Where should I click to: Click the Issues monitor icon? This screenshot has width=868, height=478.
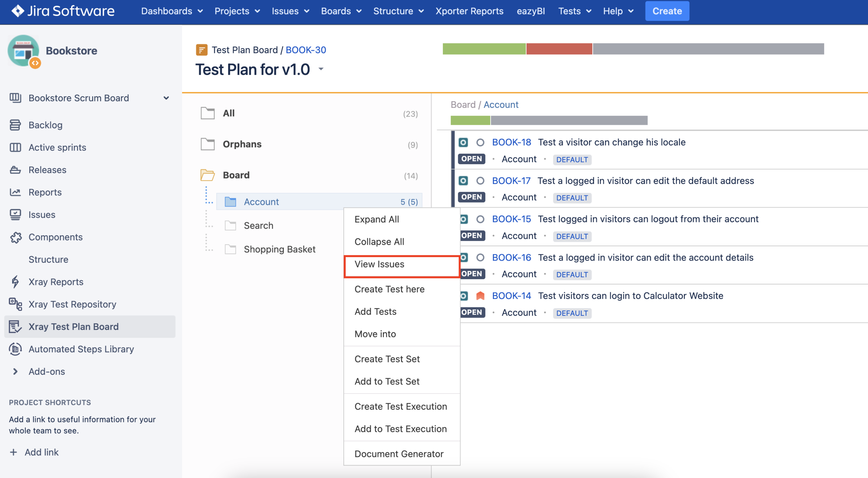15,215
